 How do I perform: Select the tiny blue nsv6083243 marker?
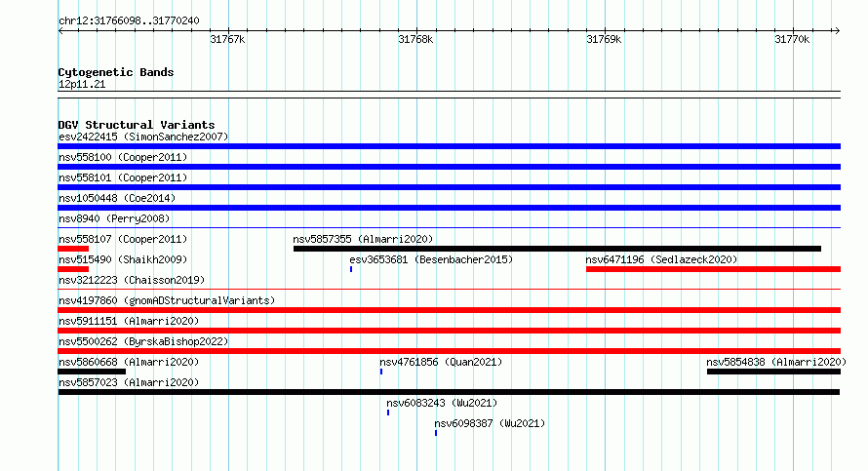tap(388, 412)
